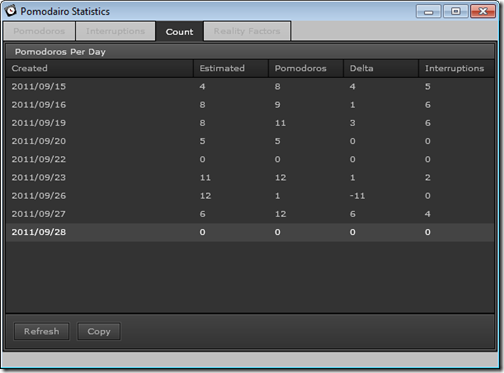Click Interruptions value 2 for 2011/09/23
This screenshot has height=373, width=504.
click(x=428, y=178)
